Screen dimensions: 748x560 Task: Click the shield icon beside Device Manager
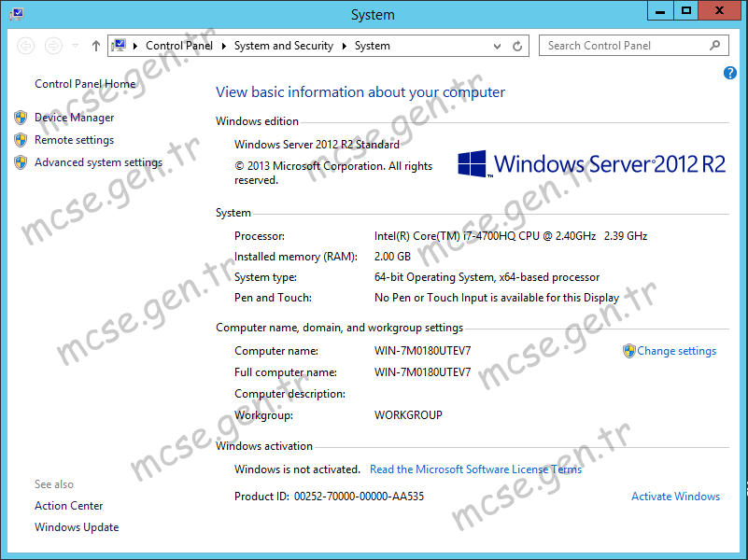pyautogui.click(x=21, y=118)
